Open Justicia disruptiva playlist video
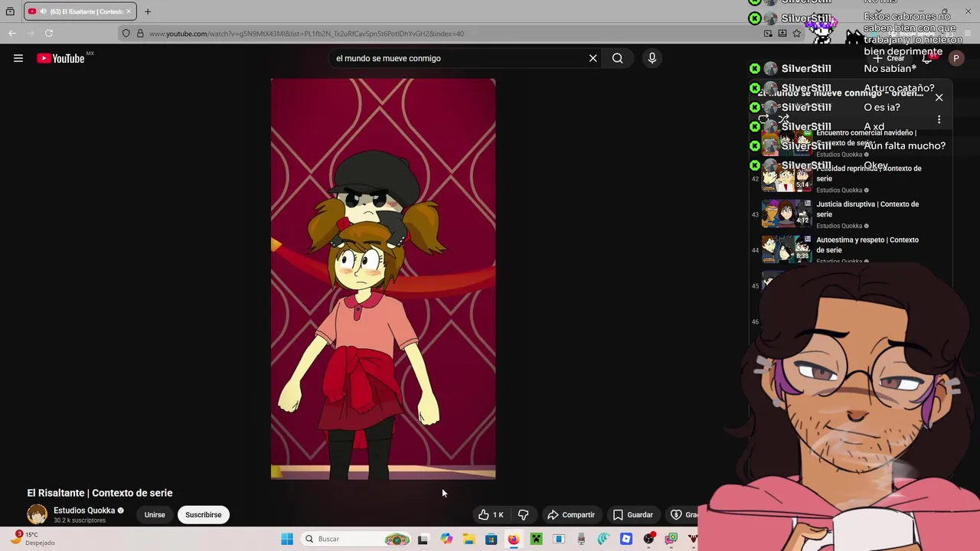This screenshot has width=980, height=551. pos(867,209)
